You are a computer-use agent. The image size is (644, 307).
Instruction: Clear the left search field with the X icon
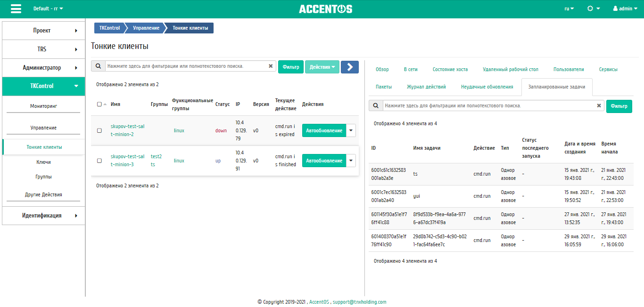pyautogui.click(x=271, y=66)
